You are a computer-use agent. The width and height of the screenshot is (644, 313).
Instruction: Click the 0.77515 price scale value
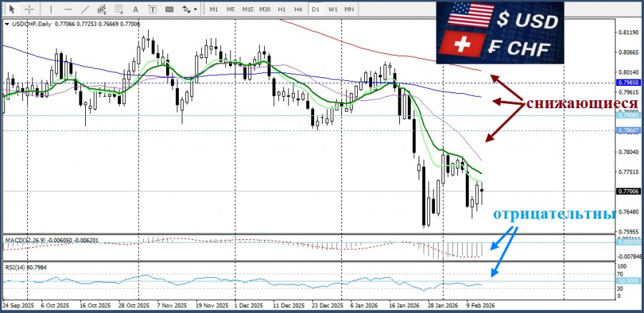pyautogui.click(x=629, y=173)
